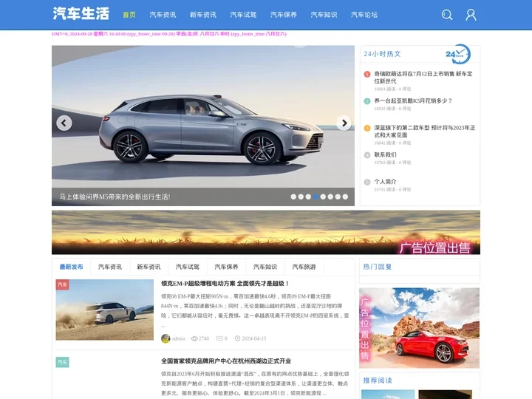Screen dimensions: 532x399
Task: Open the search magnifier icon
Action: 447,15
